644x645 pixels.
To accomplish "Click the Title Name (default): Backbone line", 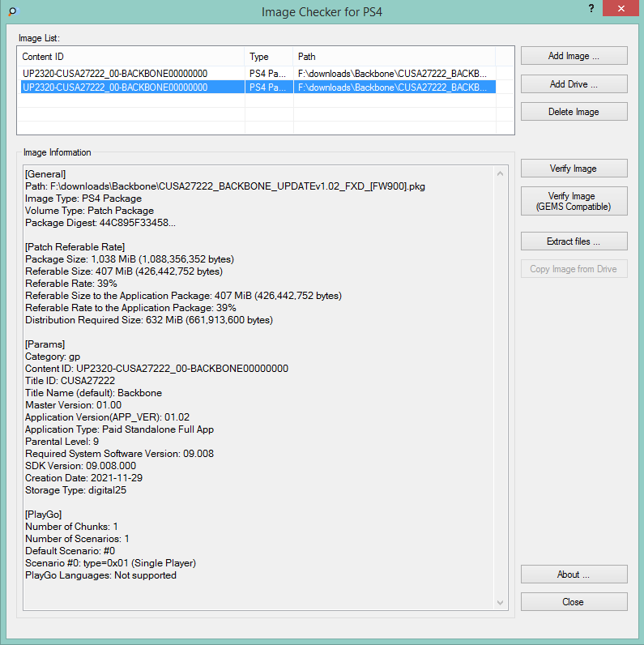I will pos(93,393).
